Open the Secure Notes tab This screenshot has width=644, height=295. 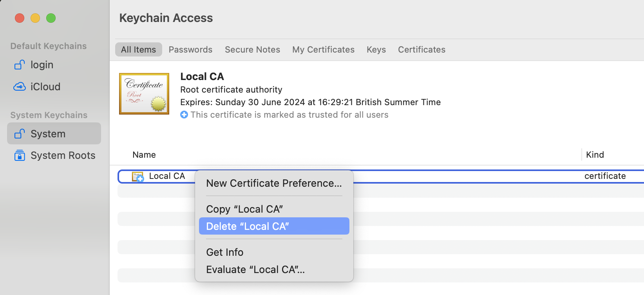point(252,49)
